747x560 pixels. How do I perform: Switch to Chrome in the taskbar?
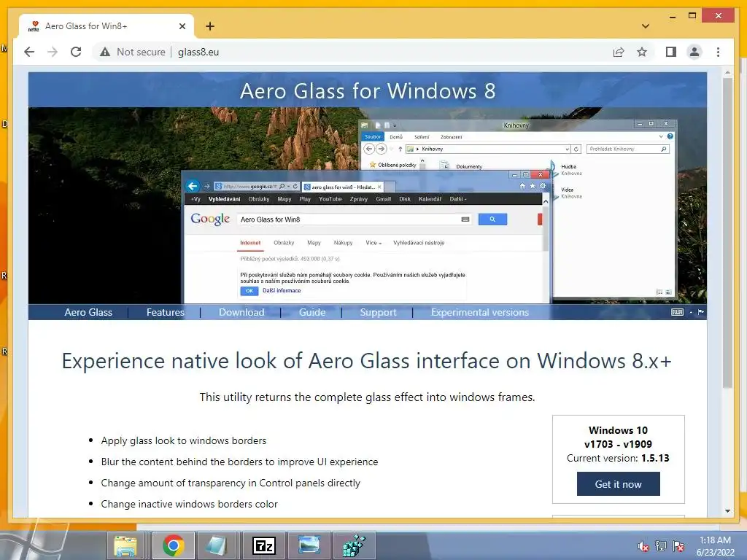click(x=174, y=545)
